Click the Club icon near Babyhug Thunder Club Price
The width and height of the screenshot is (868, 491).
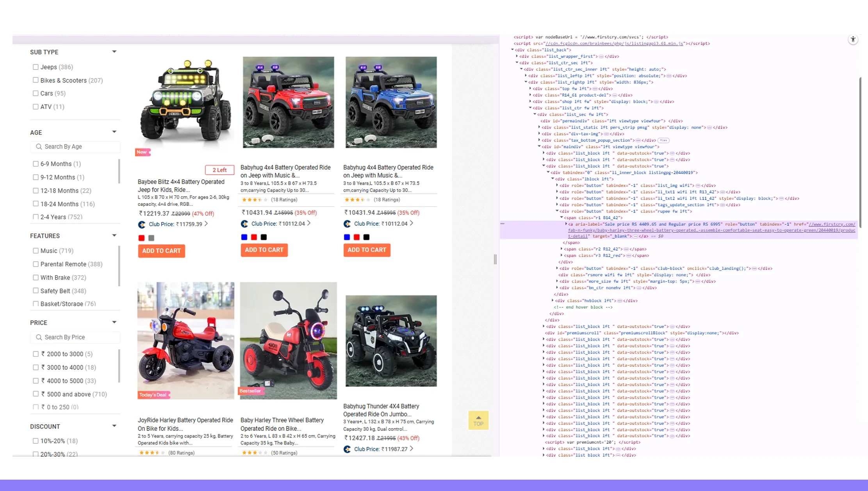[x=348, y=449]
